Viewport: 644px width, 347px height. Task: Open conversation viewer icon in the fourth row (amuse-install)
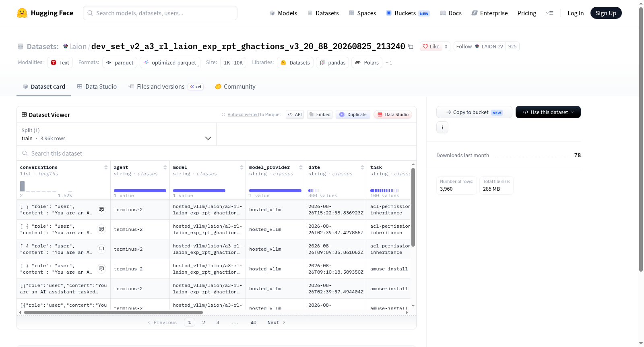pyautogui.click(x=101, y=269)
